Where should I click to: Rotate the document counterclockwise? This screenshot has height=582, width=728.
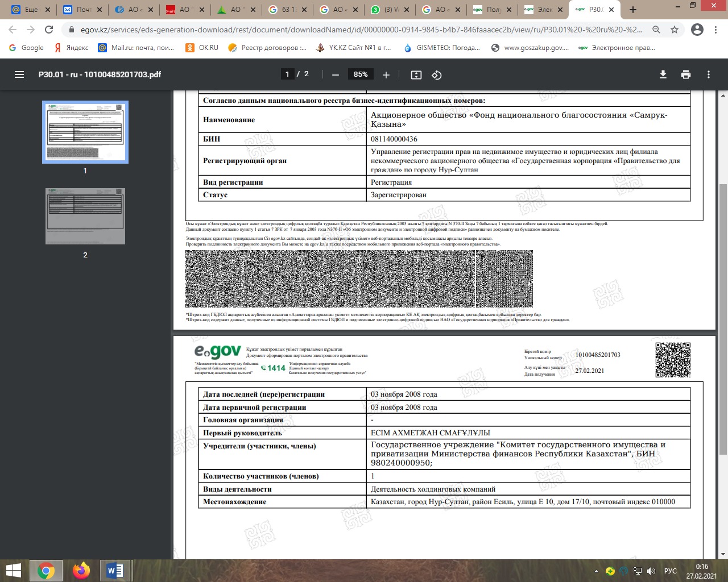pos(437,74)
